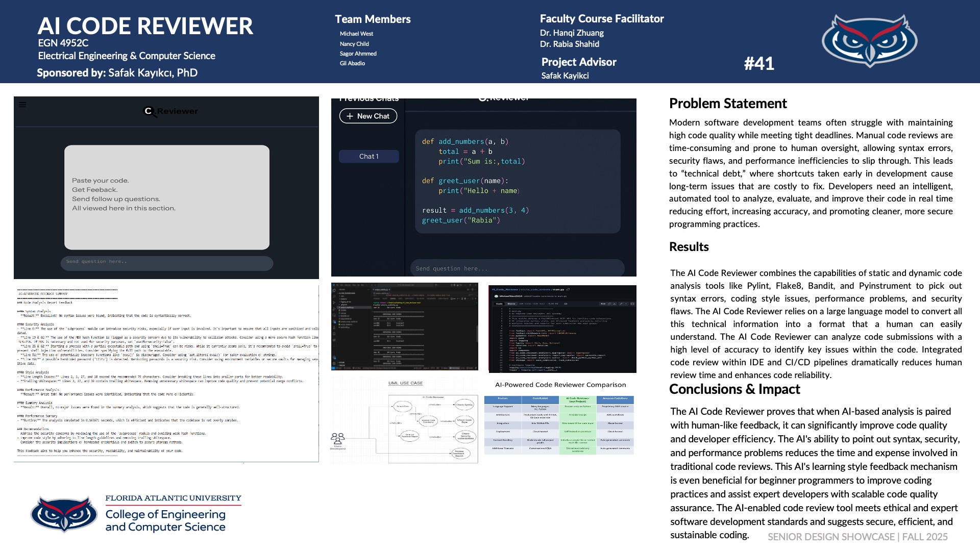Screen dimensions: 980x551
Task: Select Chat 1 from previous chats
Action: point(369,157)
